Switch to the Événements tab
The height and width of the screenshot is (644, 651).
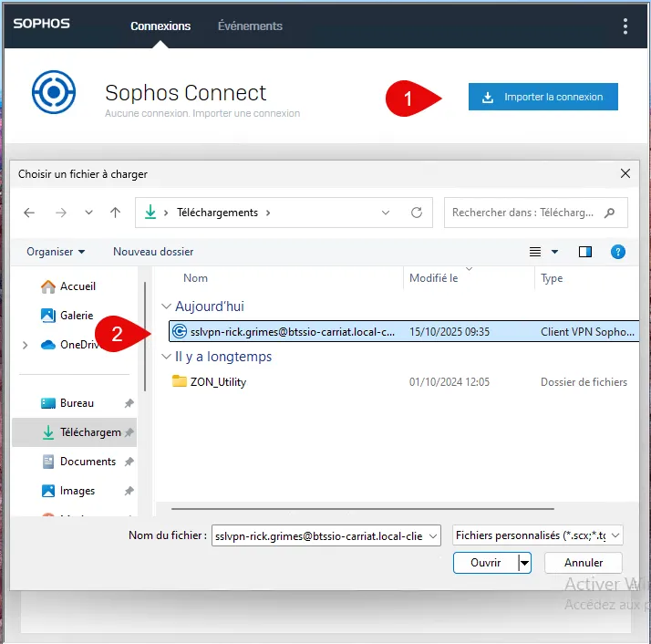pos(250,26)
